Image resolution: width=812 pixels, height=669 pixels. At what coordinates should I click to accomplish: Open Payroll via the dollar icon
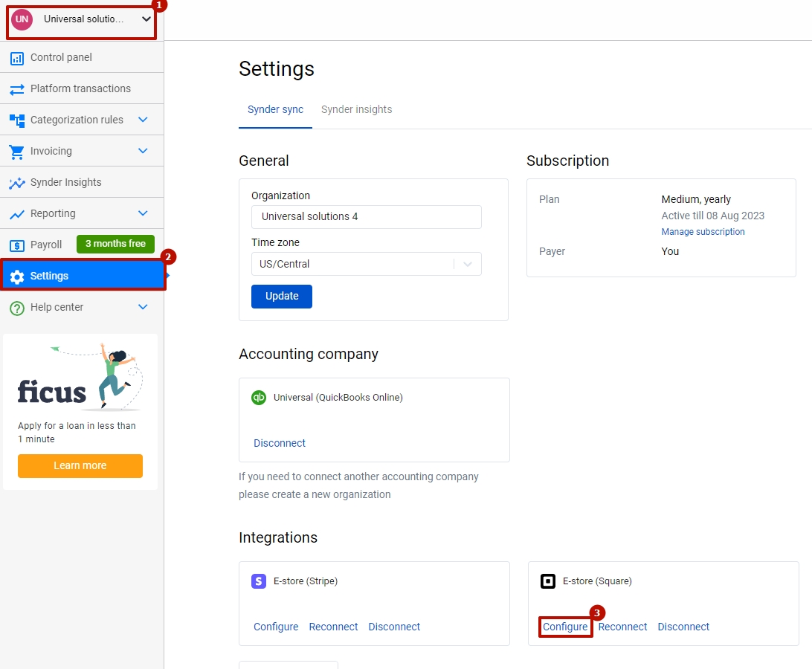pos(16,244)
